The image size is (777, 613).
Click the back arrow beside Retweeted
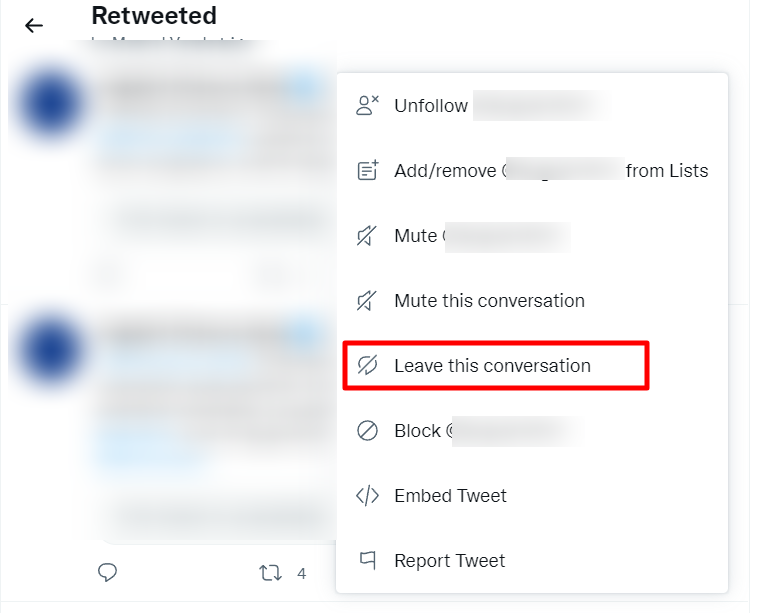click(34, 25)
